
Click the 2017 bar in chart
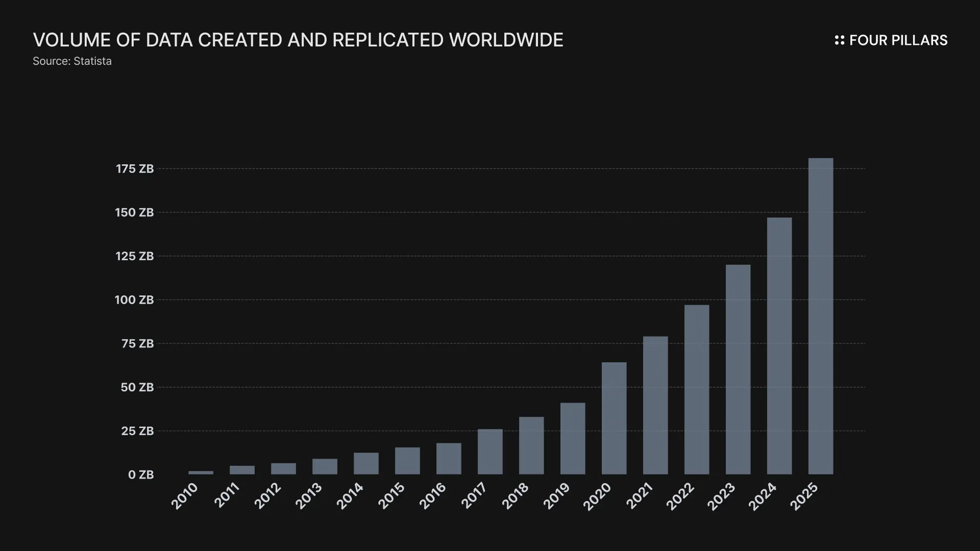pyautogui.click(x=489, y=452)
